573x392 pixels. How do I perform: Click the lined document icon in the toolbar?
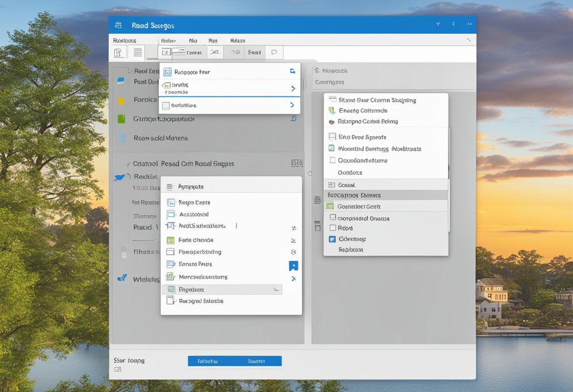pos(138,52)
